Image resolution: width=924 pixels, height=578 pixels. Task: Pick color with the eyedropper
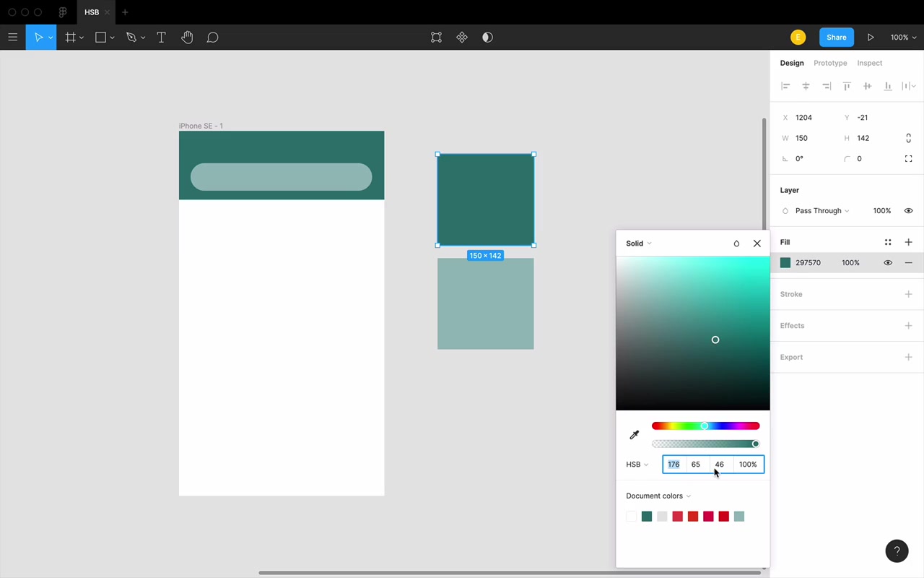pyautogui.click(x=635, y=435)
